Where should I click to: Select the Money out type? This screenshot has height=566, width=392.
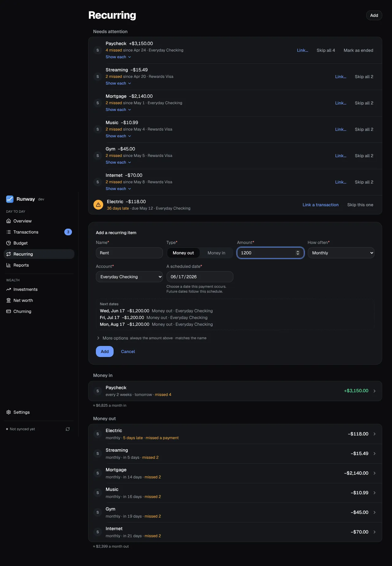pyautogui.click(x=183, y=253)
